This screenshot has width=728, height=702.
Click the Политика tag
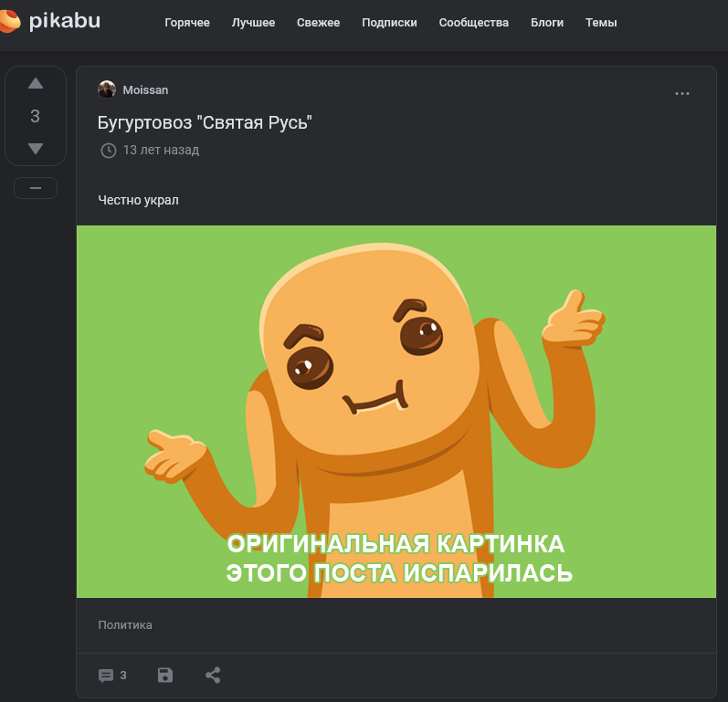[x=125, y=625]
